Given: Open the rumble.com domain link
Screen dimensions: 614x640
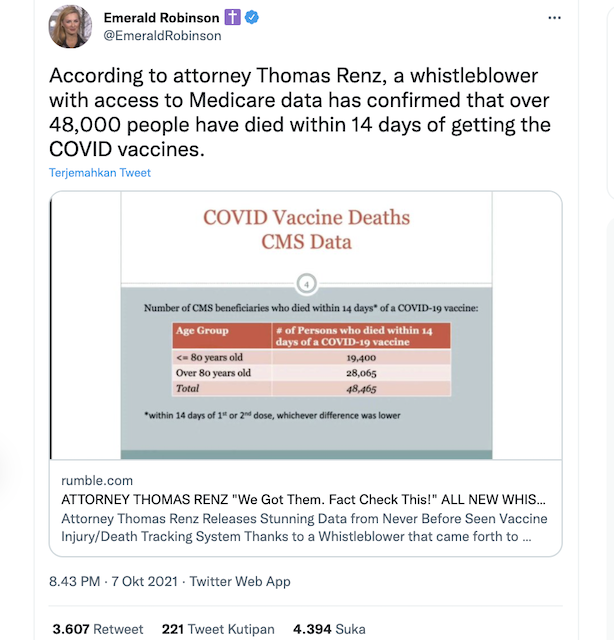Looking at the screenshot, I should 96,481.
